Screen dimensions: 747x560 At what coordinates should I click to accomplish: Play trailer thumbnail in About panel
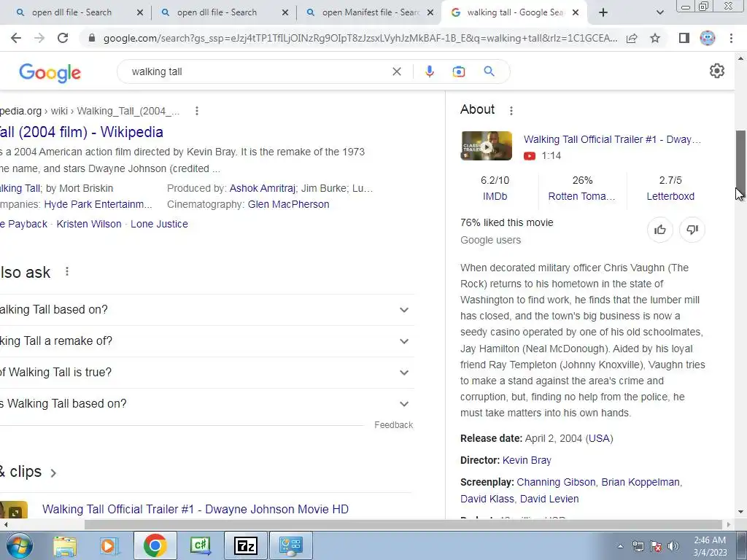486,146
